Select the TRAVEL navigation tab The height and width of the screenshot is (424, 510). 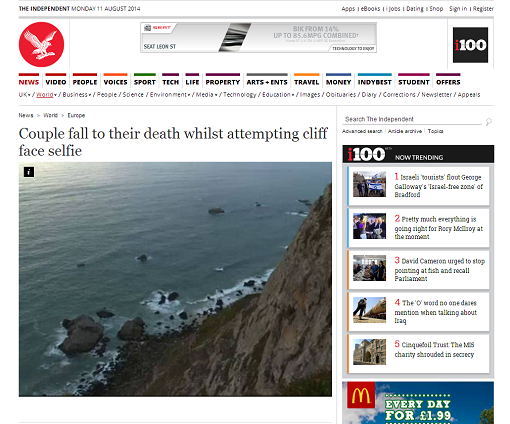tap(307, 80)
